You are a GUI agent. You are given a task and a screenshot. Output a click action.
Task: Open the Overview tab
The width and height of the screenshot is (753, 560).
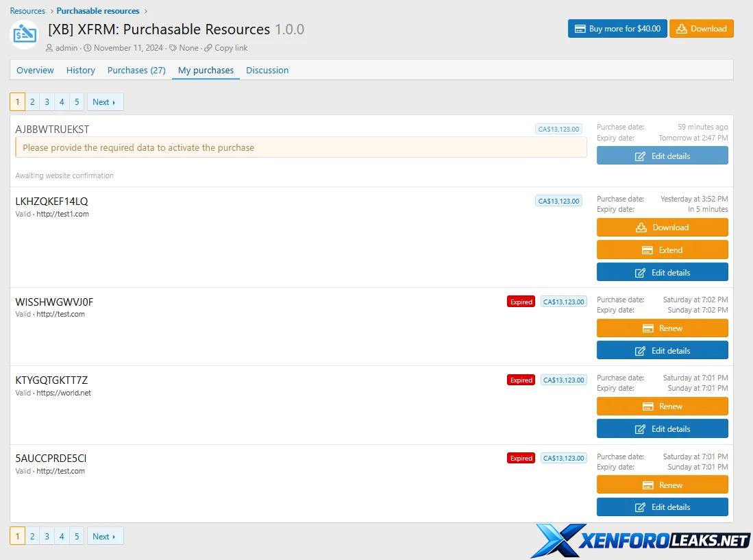[x=35, y=70]
